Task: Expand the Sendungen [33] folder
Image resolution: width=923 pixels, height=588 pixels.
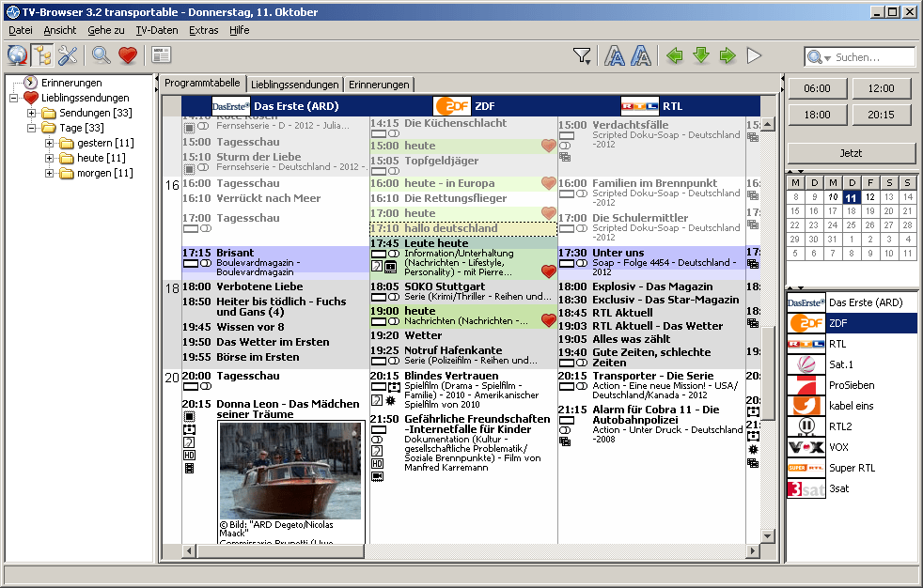Action: click(31, 113)
